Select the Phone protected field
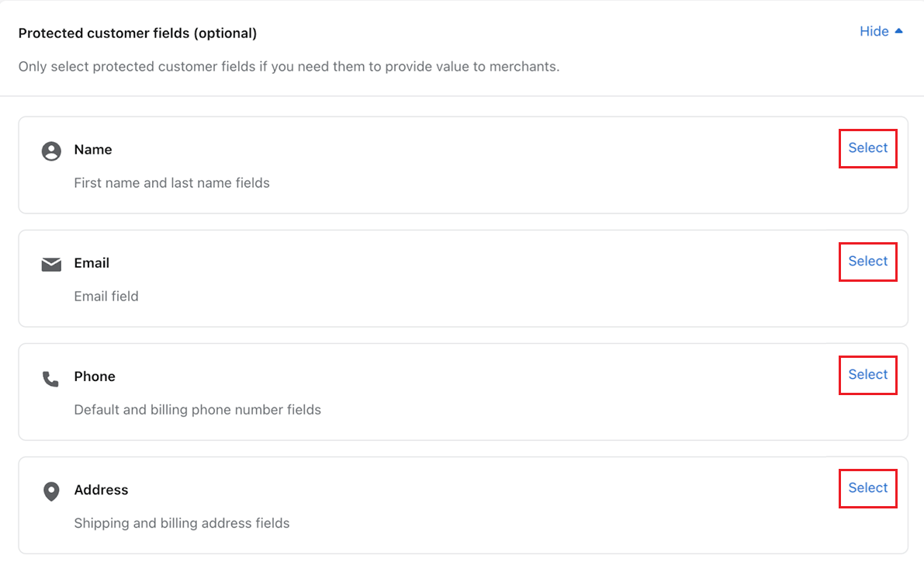 [x=867, y=375]
